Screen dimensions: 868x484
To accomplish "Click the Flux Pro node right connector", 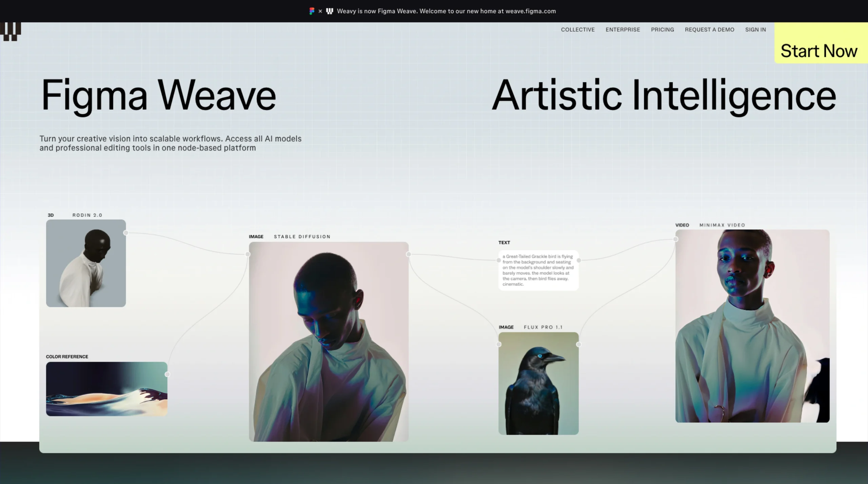I will 579,344.
